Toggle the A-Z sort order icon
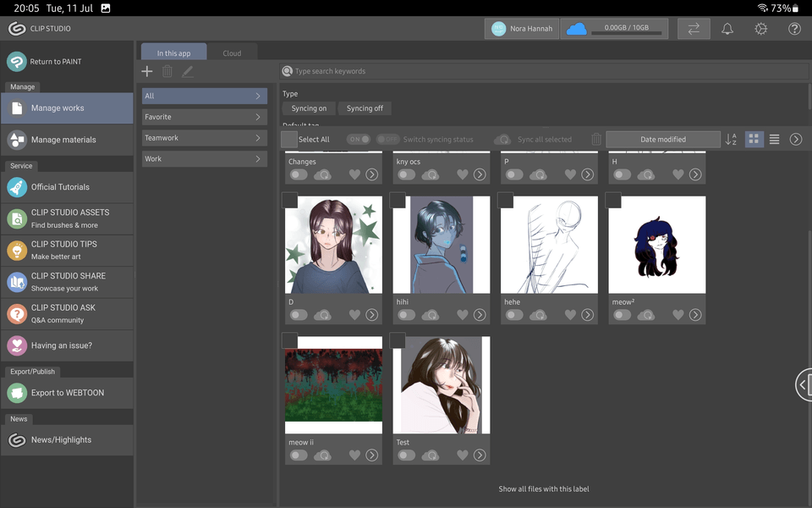This screenshot has width=812, height=508. click(x=731, y=139)
